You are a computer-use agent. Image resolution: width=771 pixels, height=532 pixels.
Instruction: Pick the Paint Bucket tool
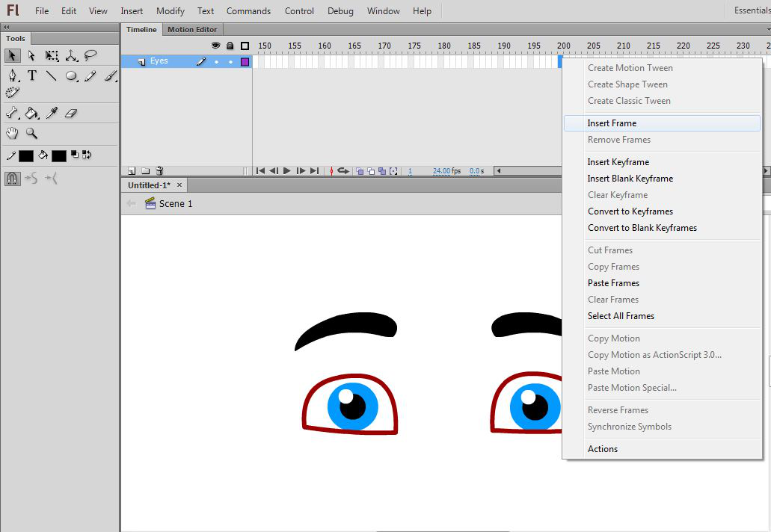click(x=32, y=113)
